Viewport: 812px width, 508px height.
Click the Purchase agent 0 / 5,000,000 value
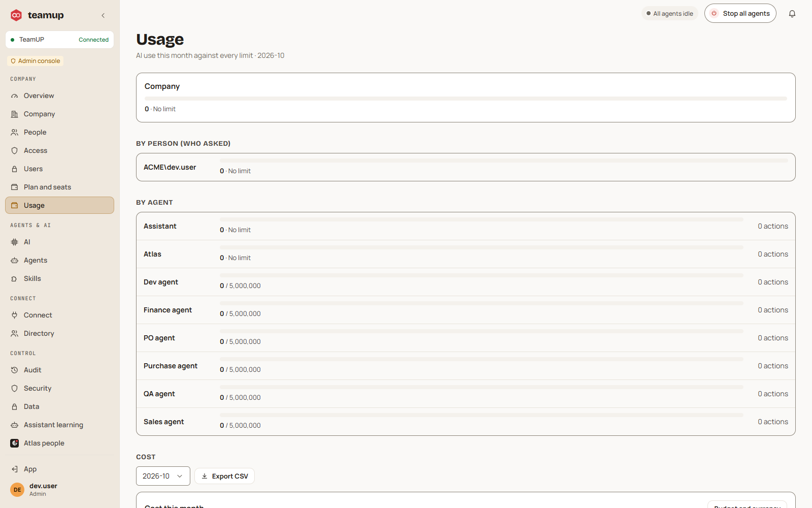tap(240, 370)
